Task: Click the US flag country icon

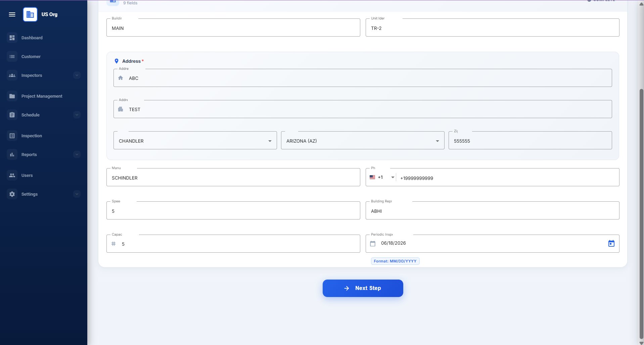Action: pos(372,177)
